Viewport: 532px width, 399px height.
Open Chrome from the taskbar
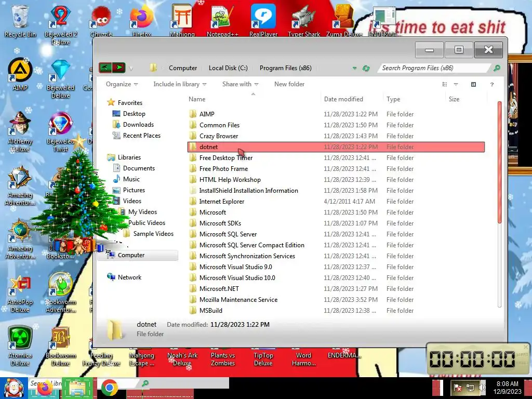(109, 388)
